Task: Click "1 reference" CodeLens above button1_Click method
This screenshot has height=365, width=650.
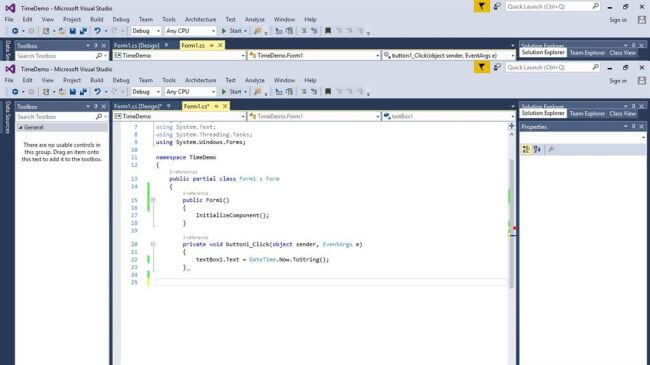Action: [x=195, y=237]
